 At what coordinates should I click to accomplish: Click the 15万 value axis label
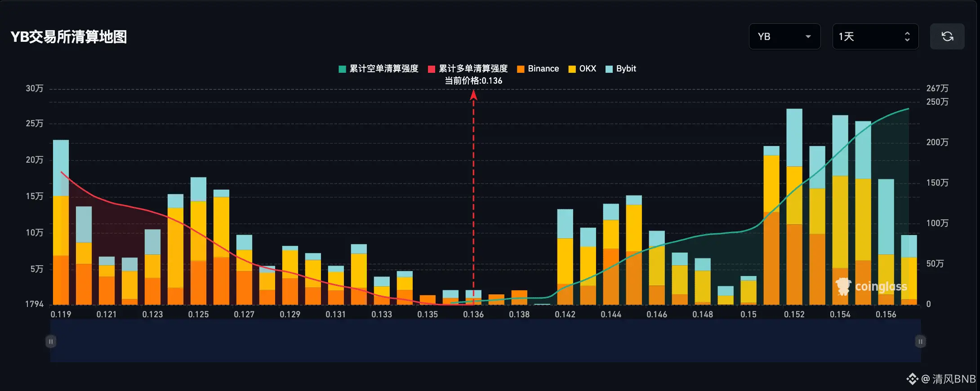click(35, 196)
